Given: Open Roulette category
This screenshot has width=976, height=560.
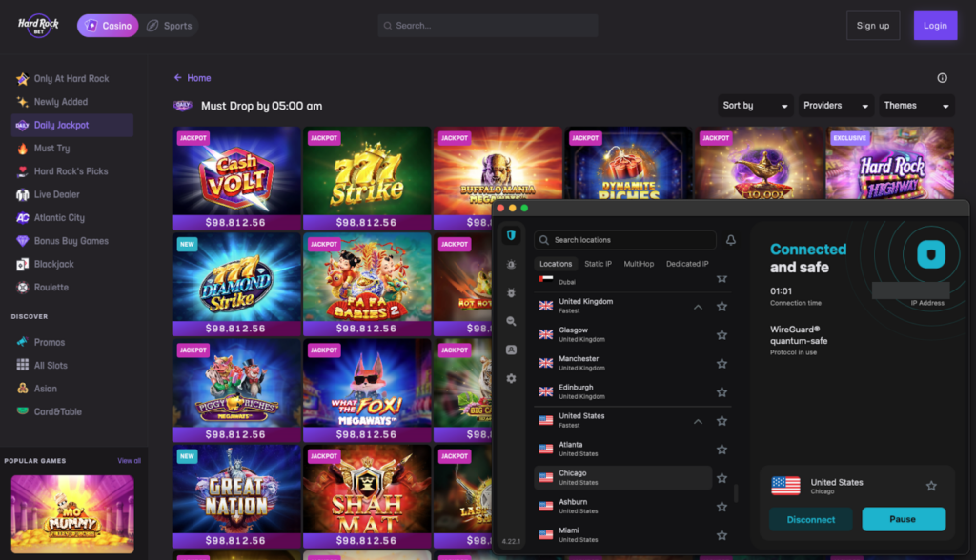Looking at the screenshot, I should coord(71,288).
